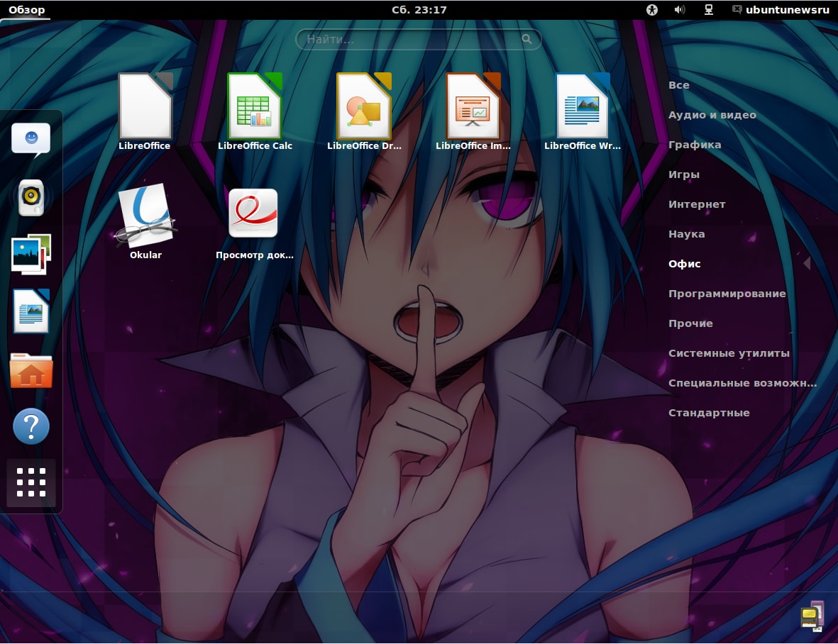The image size is (838, 644).
Task: Open the display icon in the system tray
Action: [707, 9]
